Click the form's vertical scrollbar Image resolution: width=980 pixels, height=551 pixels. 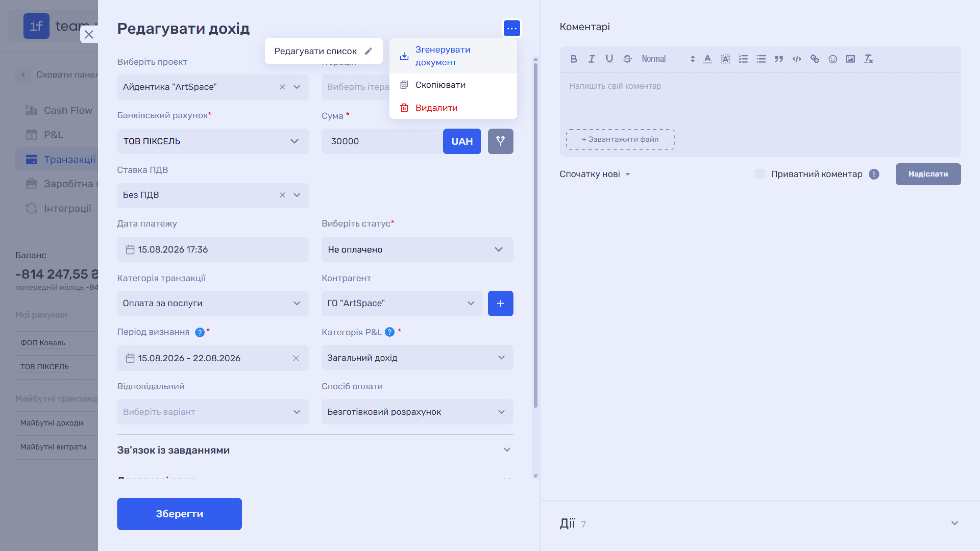click(535, 236)
